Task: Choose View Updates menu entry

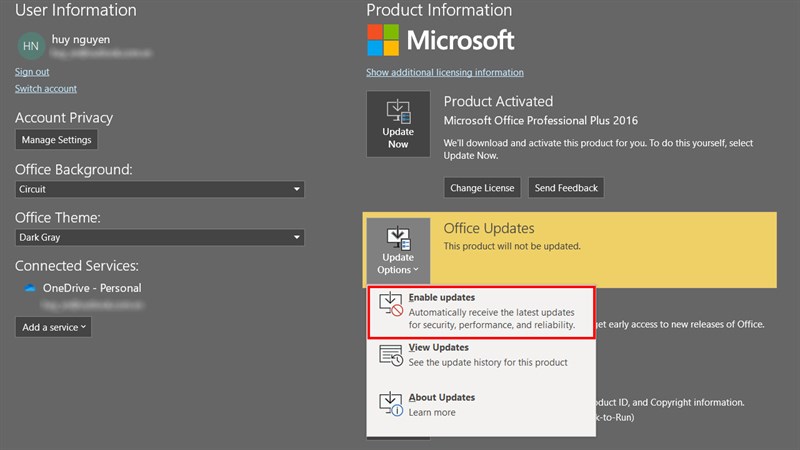Action: click(x=481, y=355)
